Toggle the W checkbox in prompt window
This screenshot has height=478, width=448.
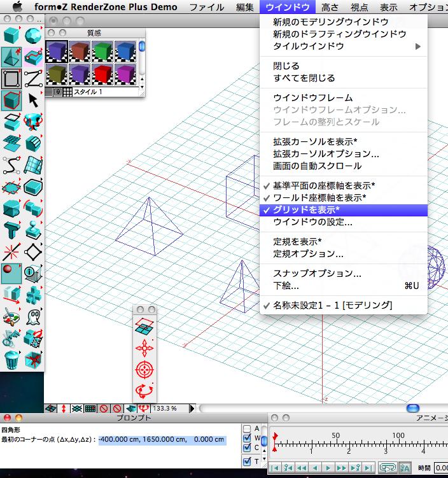click(x=247, y=438)
